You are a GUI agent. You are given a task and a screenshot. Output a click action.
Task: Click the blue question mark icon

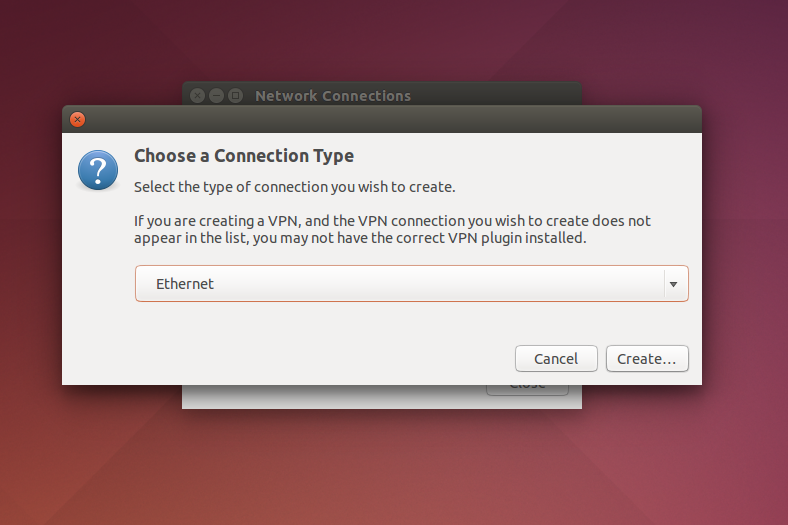coord(98,170)
